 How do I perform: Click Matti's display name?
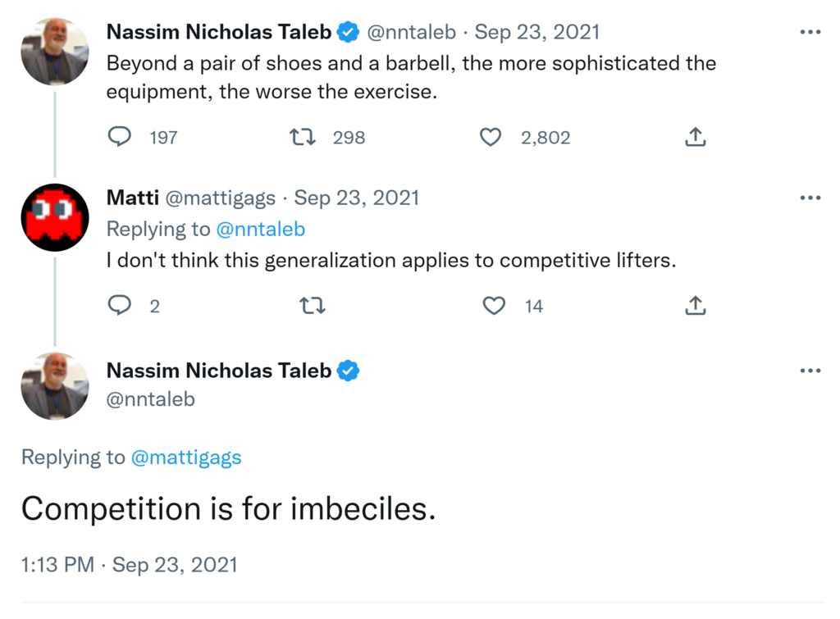tap(131, 198)
